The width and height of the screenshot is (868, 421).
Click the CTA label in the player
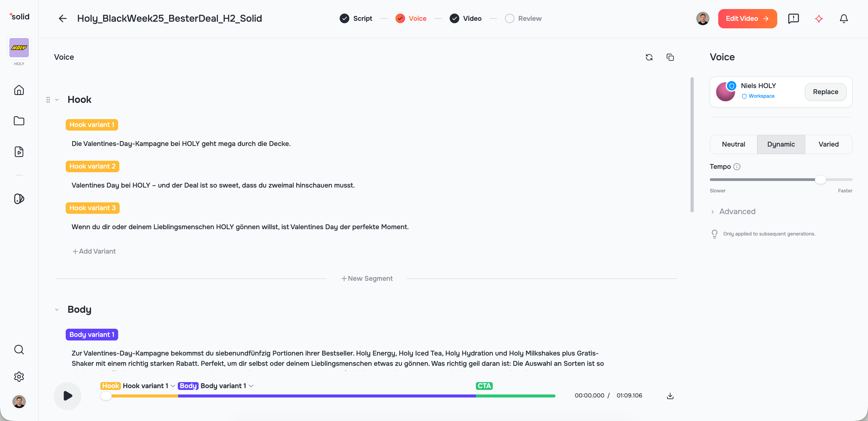click(484, 386)
